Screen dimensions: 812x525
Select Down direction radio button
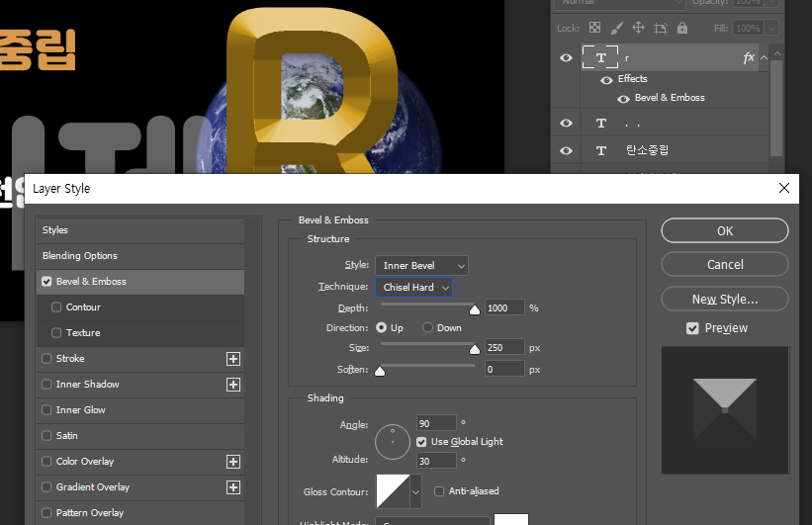coord(427,327)
